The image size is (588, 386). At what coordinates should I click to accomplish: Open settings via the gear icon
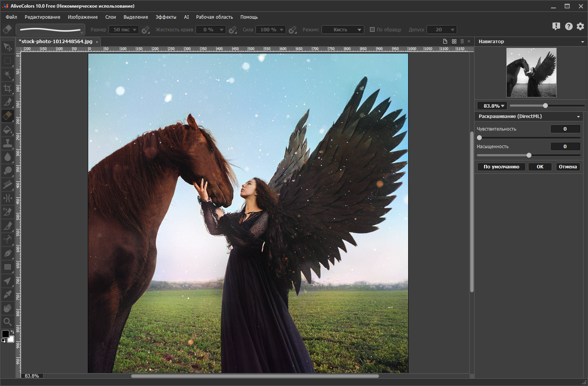click(x=580, y=26)
